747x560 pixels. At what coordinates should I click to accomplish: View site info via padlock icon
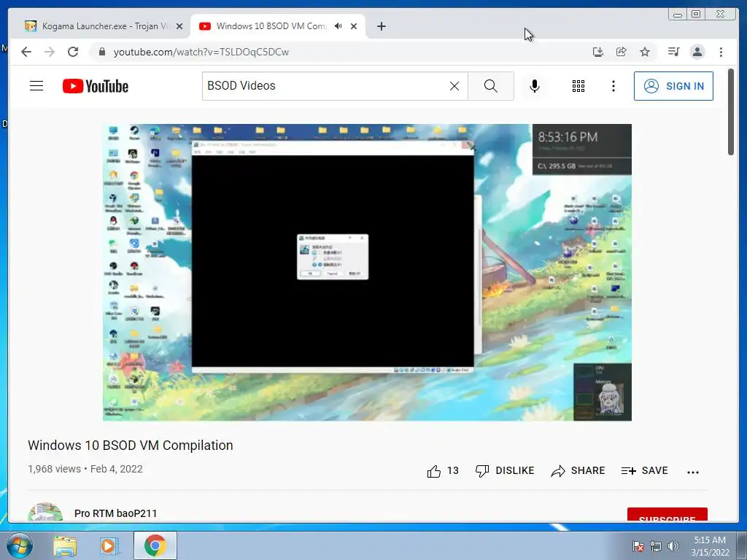pos(102,52)
